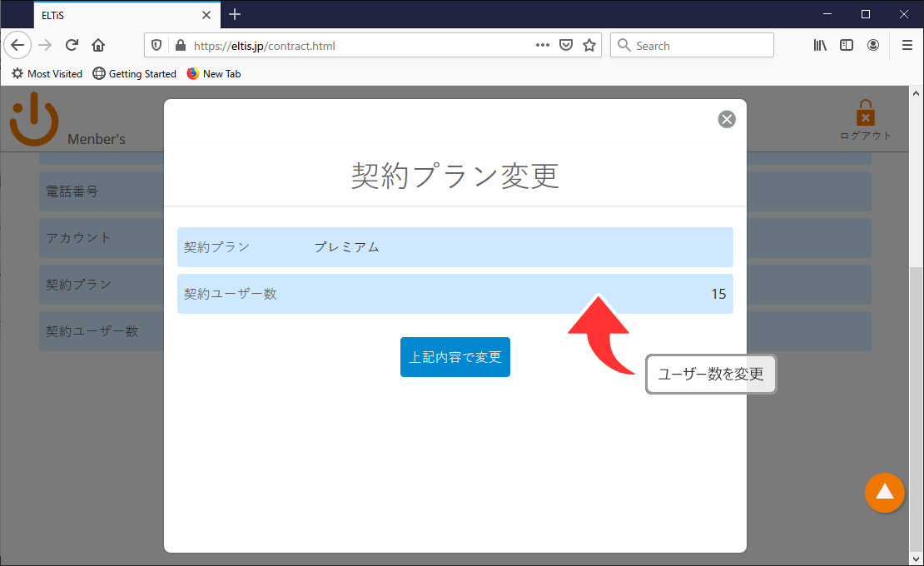Go back using the browser back arrow
Image resolution: width=924 pixels, height=566 pixels.
click(17, 45)
